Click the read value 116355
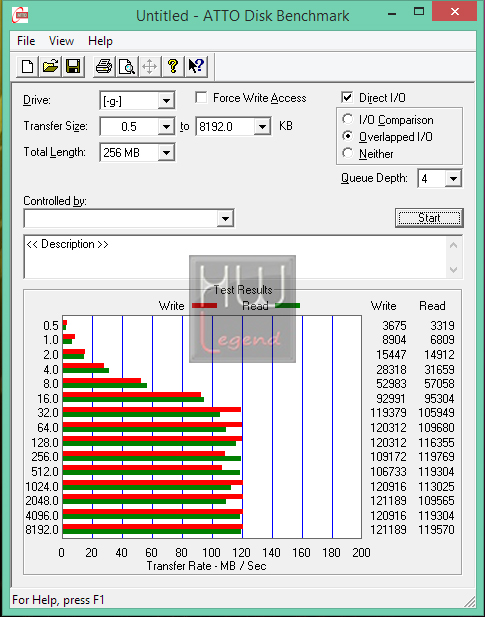This screenshot has height=617, width=485. pos(436,443)
